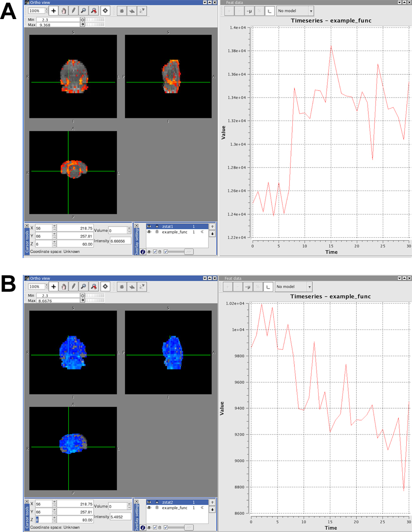Screen dimensions: 412x532
Task: Select the pan hand tool in panel B
Action: tap(63, 286)
